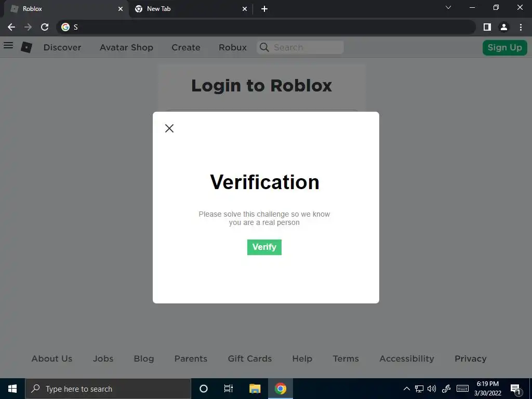Click the green Verify button
This screenshot has height=399, width=532.
[x=264, y=247]
